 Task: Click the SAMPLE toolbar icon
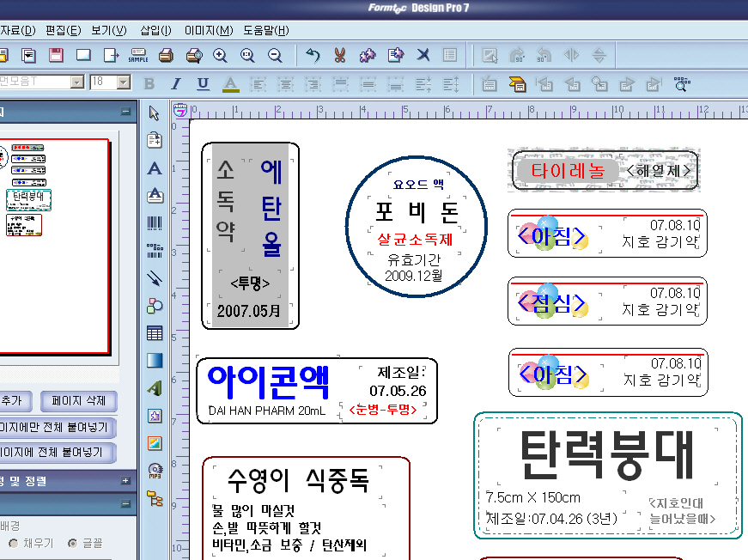(x=138, y=55)
